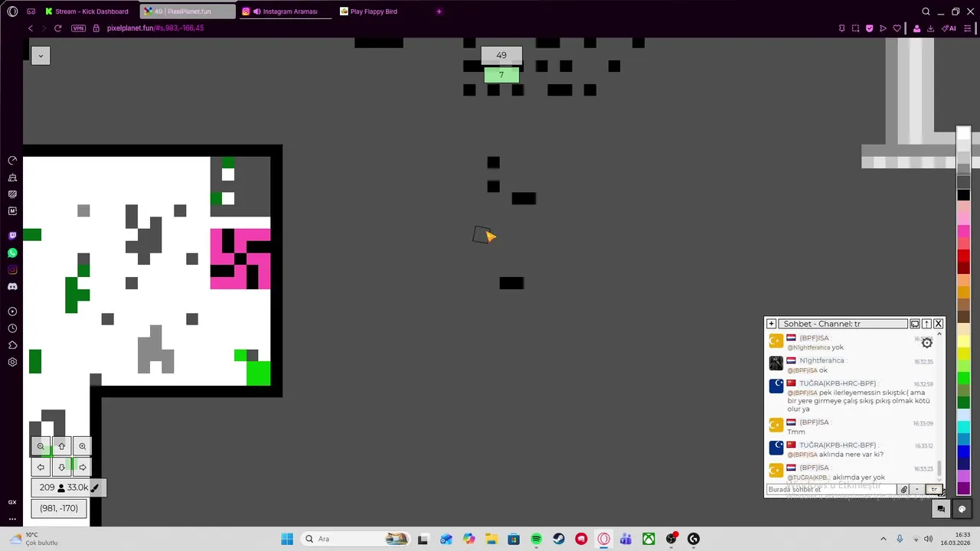Open the tr channel selector in chat
The height and width of the screenshot is (551, 980).
[933, 490]
